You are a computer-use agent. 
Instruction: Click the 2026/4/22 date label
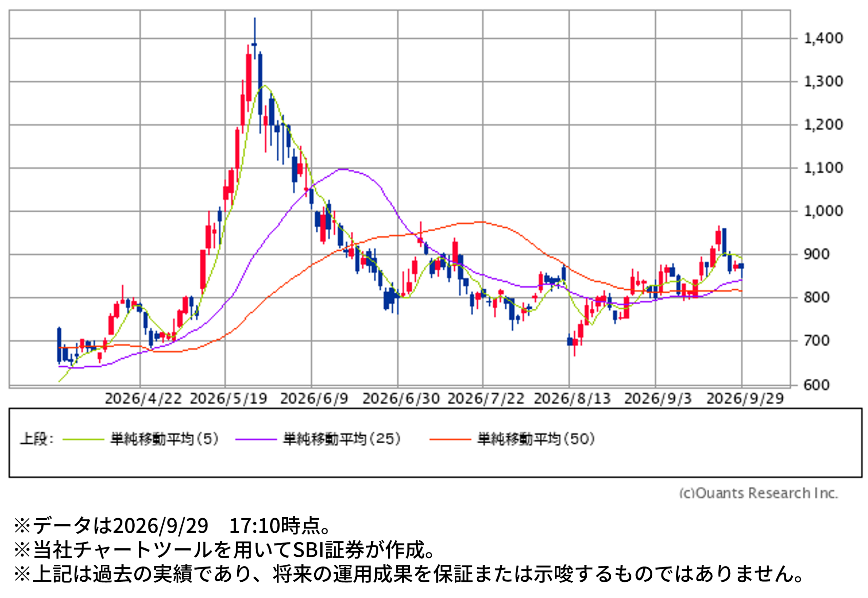coord(143,399)
